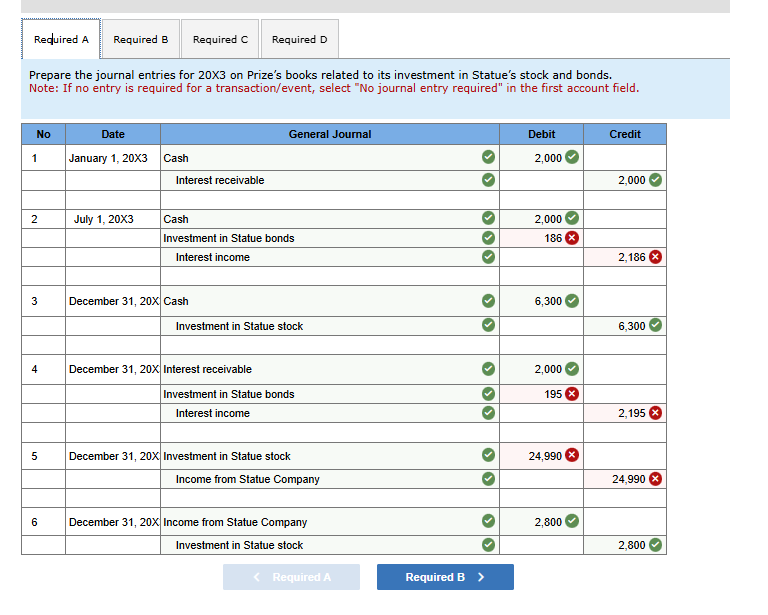Select entry 6 Income from Statue Company field
The width and height of the screenshot is (768, 615).
point(330,522)
